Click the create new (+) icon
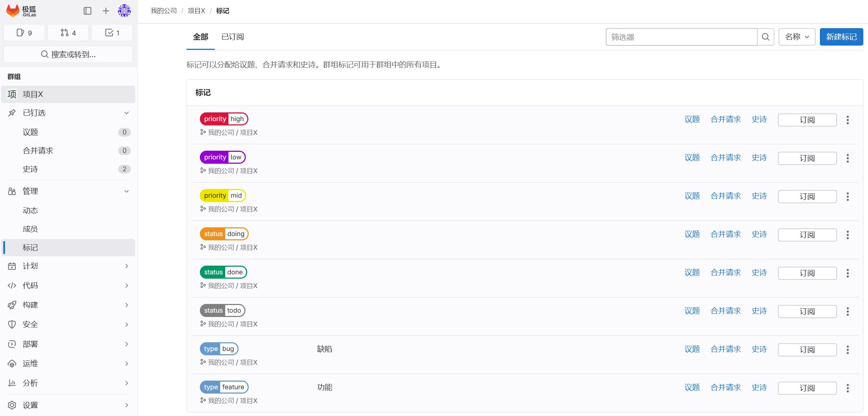868x416 pixels. coord(106,11)
